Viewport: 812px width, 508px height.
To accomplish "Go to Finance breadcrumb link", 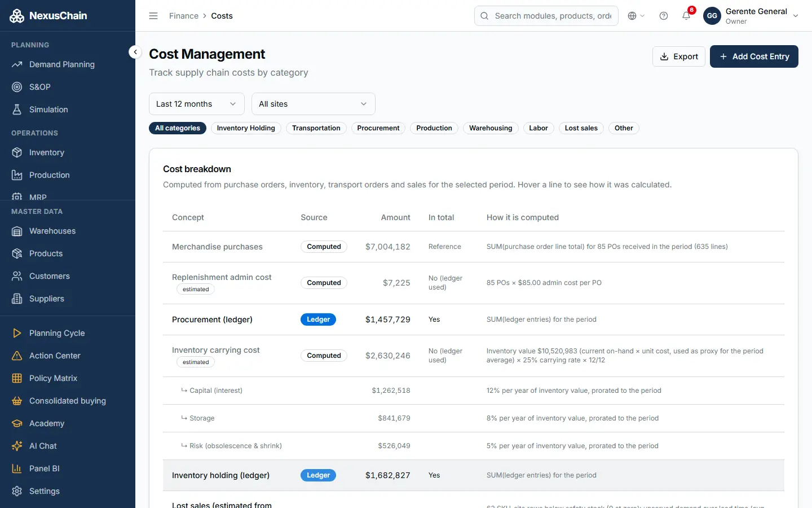I will (184, 16).
